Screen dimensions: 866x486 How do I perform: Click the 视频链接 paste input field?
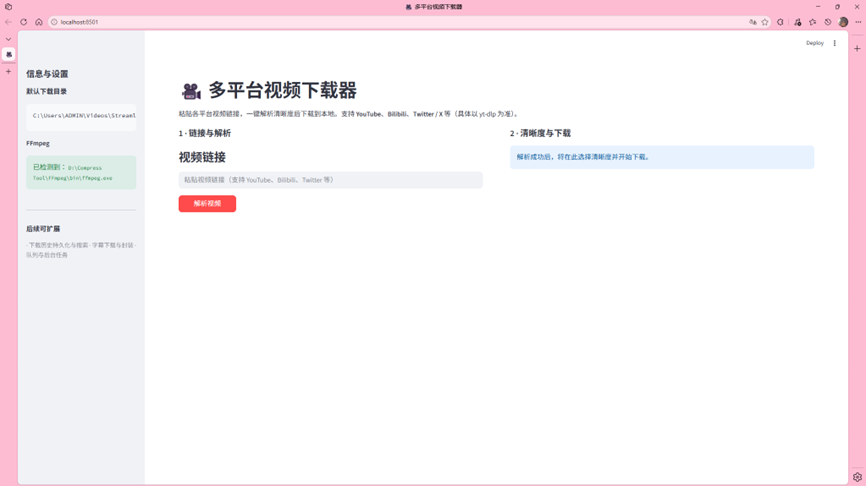[x=330, y=180]
